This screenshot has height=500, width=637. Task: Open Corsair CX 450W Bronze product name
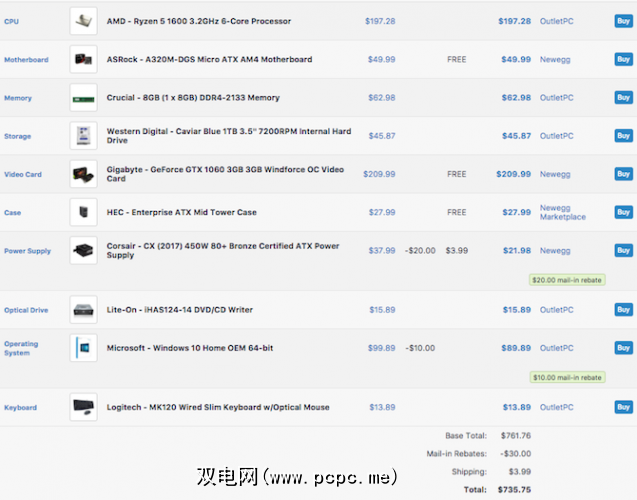coord(223,250)
